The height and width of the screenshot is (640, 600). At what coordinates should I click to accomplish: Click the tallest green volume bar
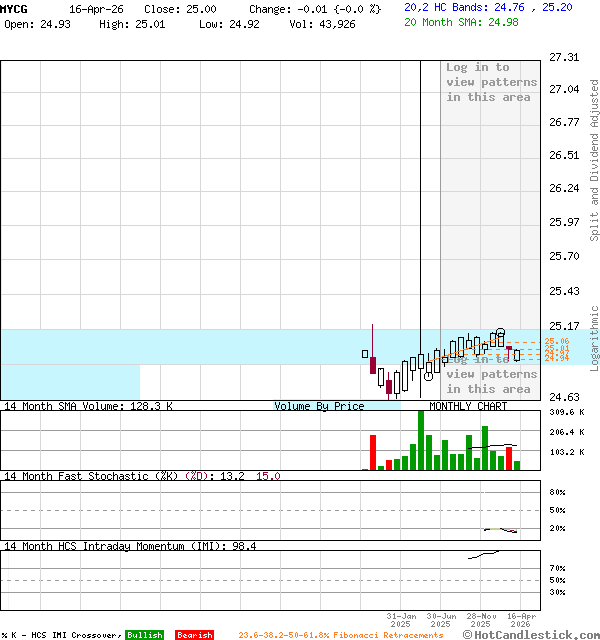coord(421,440)
